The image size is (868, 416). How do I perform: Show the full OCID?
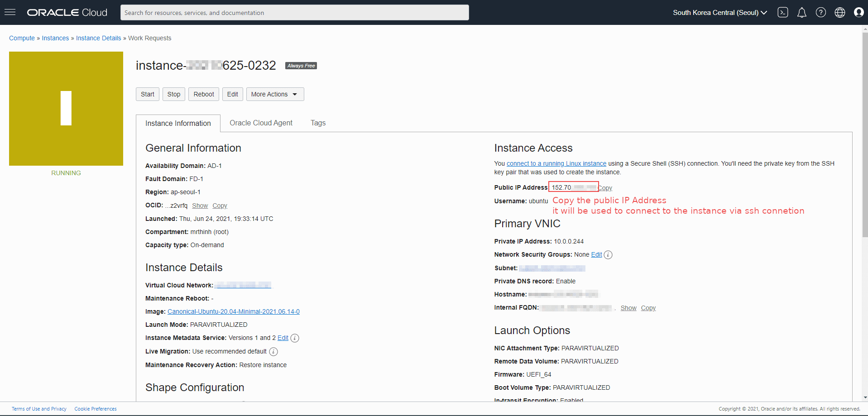[x=200, y=206]
